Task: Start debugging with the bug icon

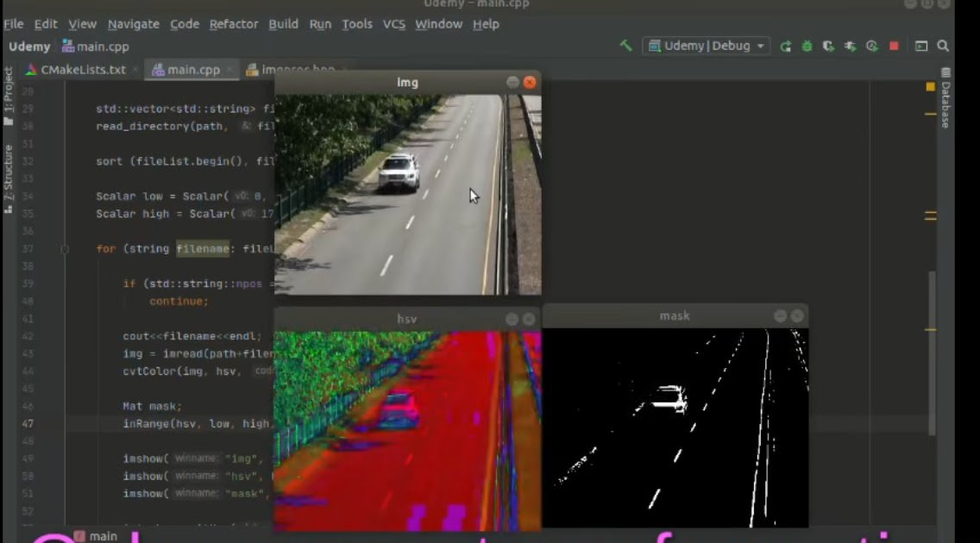Action: pos(807,46)
